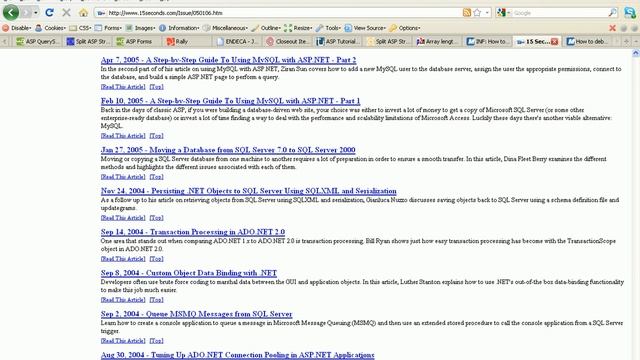
Task: Click the View Source toolbar item
Action: pos(365,28)
